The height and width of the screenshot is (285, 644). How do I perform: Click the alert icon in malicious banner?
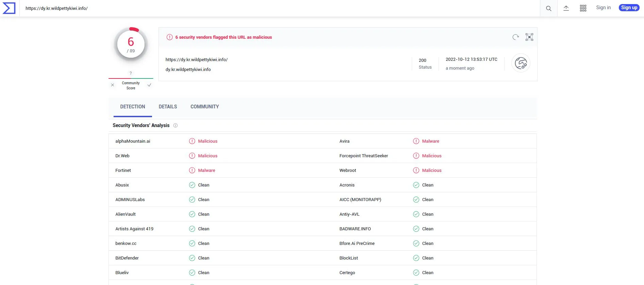click(x=170, y=37)
